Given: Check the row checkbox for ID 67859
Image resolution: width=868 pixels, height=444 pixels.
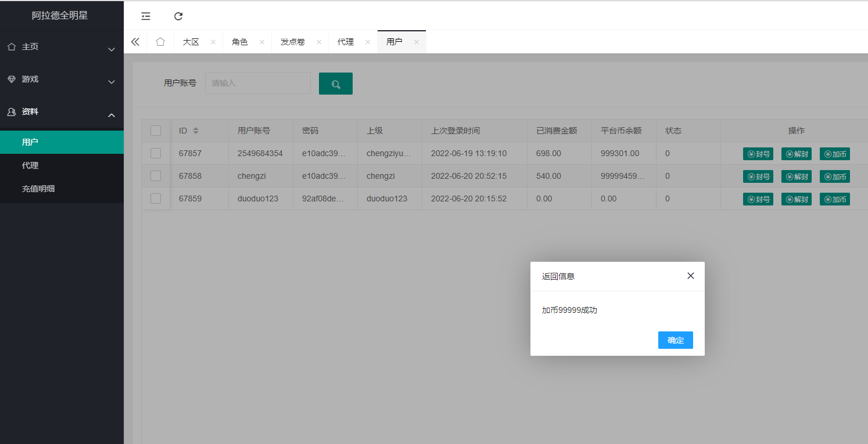Looking at the screenshot, I should tap(156, 198).
